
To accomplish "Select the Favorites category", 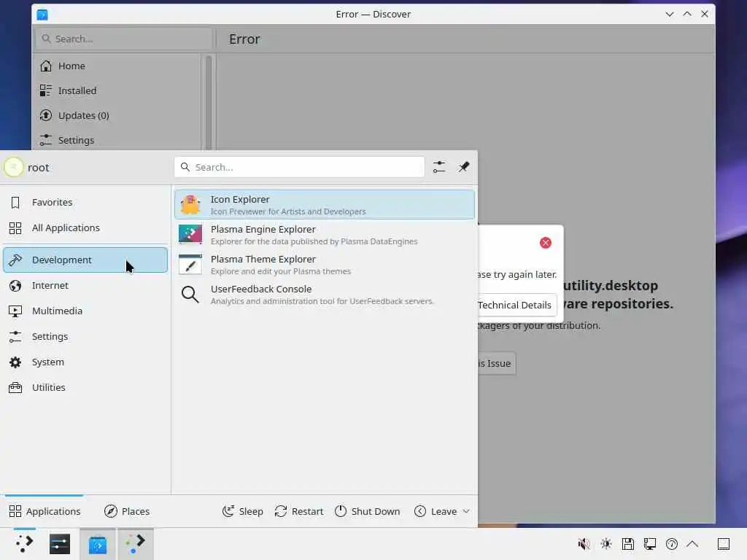I will point(85,203).
